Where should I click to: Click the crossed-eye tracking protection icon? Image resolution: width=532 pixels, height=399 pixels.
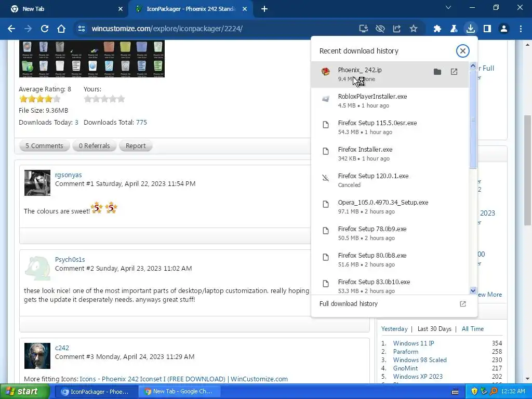pos(380,29)
